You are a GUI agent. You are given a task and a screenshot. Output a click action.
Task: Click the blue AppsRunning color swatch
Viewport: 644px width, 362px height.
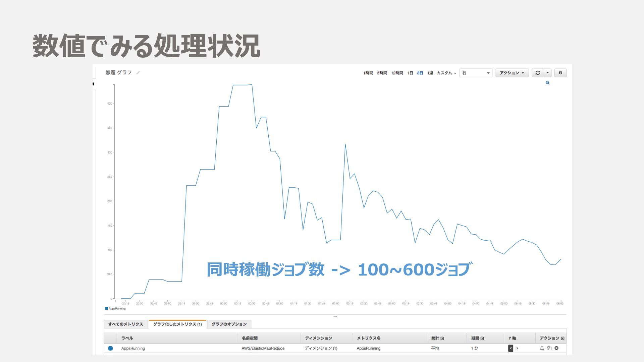coord(110,348)
